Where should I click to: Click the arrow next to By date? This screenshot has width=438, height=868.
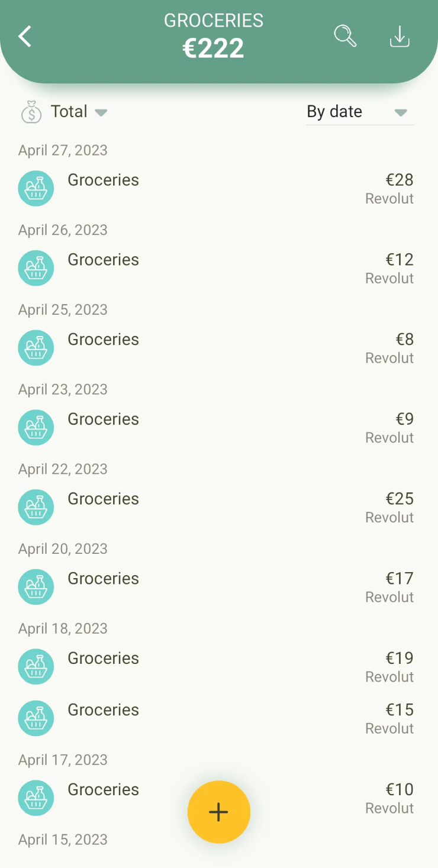point(401,112)
